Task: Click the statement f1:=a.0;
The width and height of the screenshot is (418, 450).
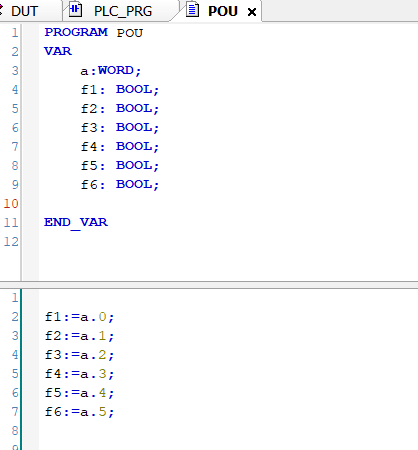Action: click(x=79, y=317)
